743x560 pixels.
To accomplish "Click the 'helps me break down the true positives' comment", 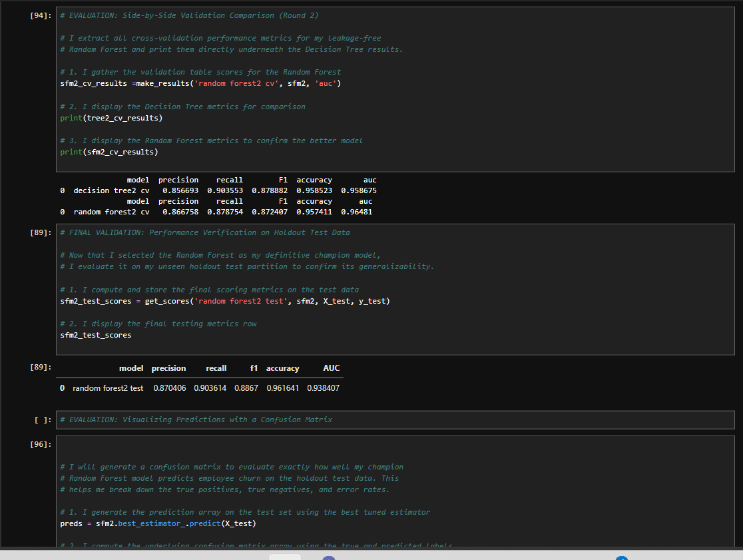I will coord(225,489).
